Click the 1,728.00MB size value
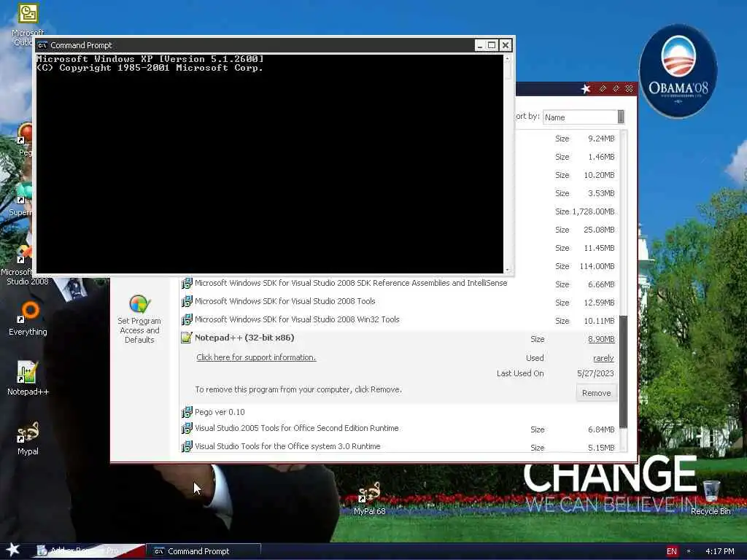Image resolution: width=747 pixels, height=560 pixels. (593, 212)
